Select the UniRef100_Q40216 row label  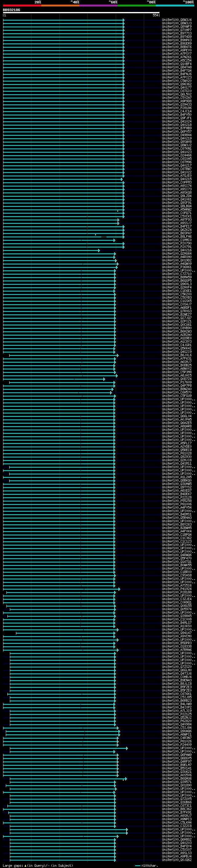point(177,250)
